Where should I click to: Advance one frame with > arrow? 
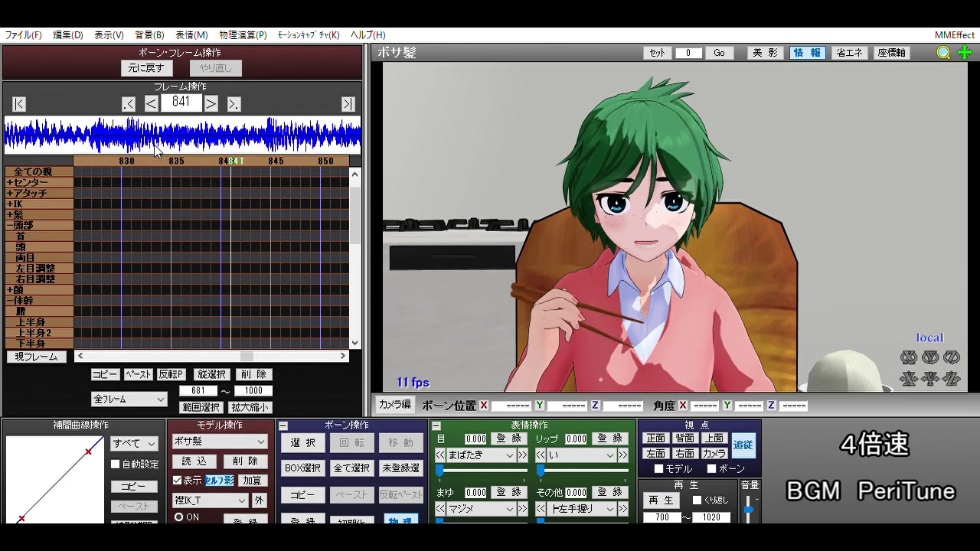point(211,104)
